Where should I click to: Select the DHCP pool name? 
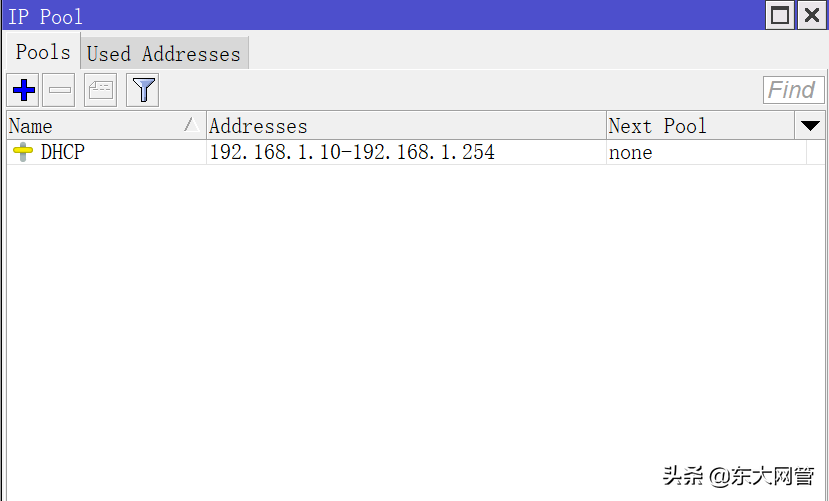(x=62, y=153)
